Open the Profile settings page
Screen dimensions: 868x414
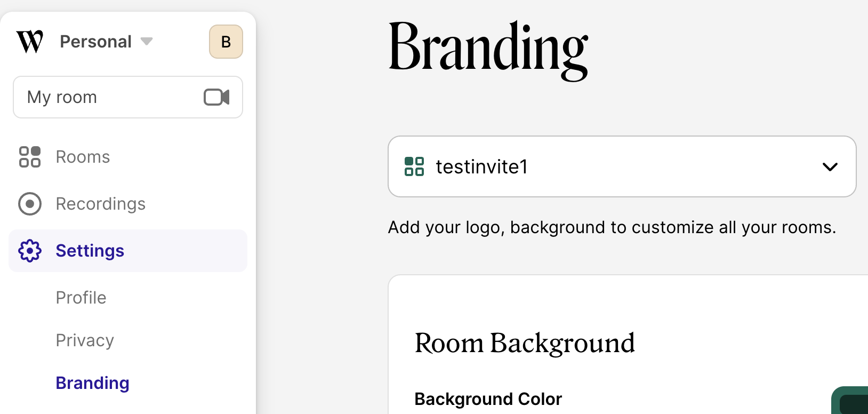(81, 298)
